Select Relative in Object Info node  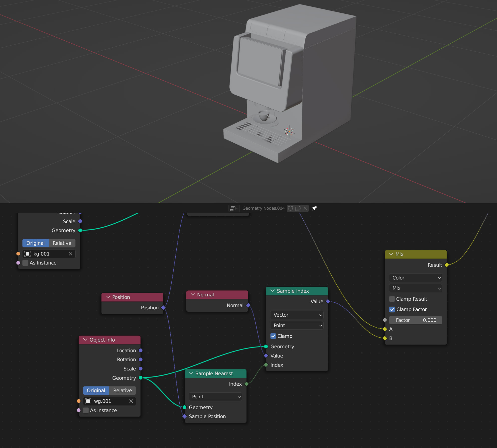[122, 390]
